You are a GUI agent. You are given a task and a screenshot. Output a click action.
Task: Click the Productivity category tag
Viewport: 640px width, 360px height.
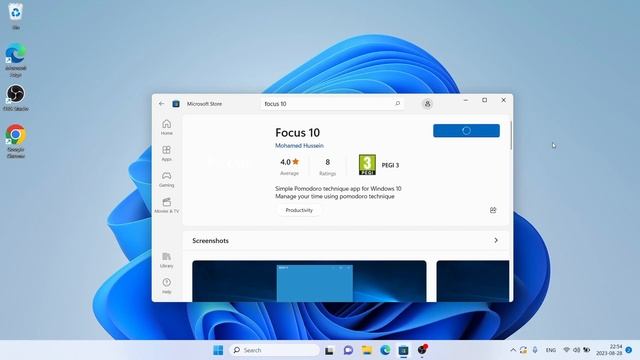pos(299,210)
